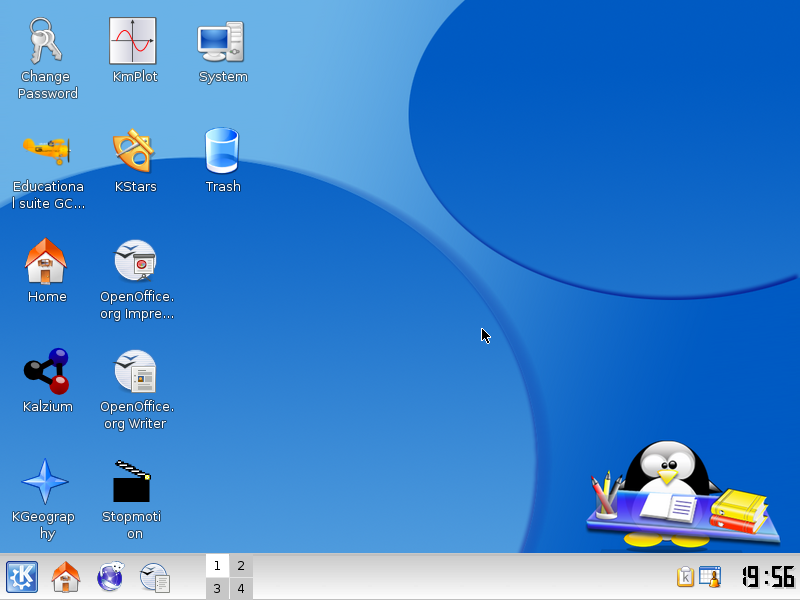Launch Konqueror browser from the taskbar
The width and height of the screenshot is (800, 600).
[110, 577]
